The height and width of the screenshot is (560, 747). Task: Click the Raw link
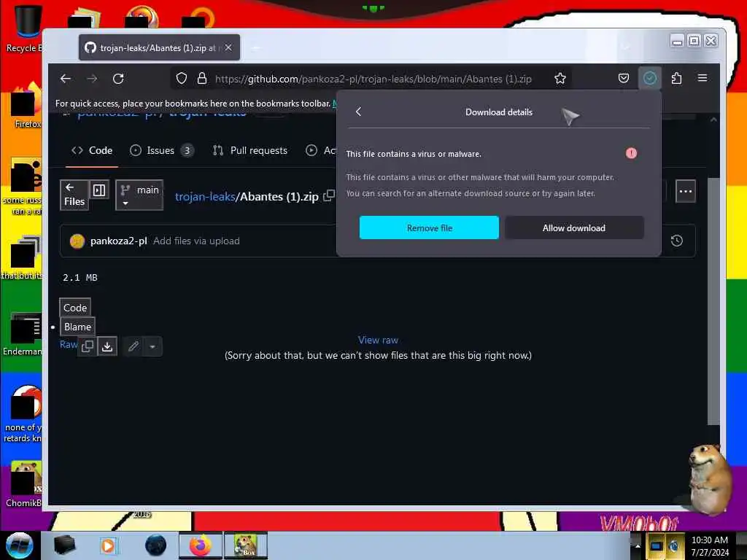click(x=68, y=344)
